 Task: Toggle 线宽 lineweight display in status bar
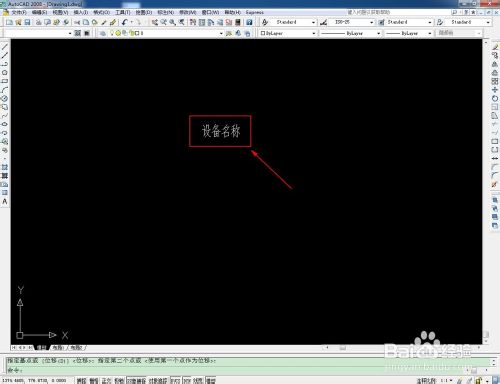pyautogui.click(x=198, y=380)
